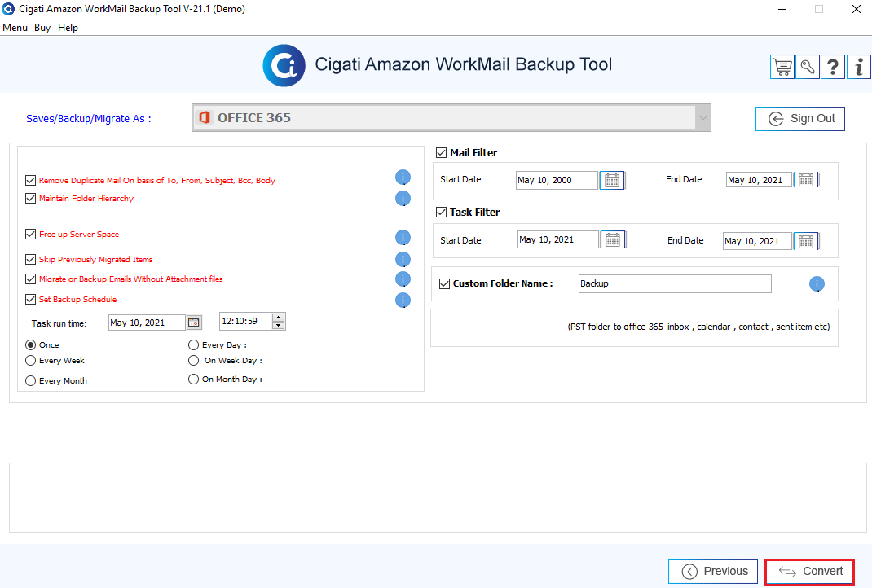Uncheck Set Backup Schedule
This screenshot has width=872, height=588.
click(31, 300)
